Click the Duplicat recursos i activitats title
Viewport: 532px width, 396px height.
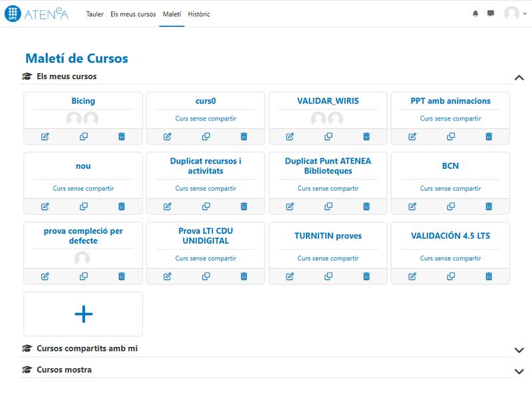tap(205, 166)
